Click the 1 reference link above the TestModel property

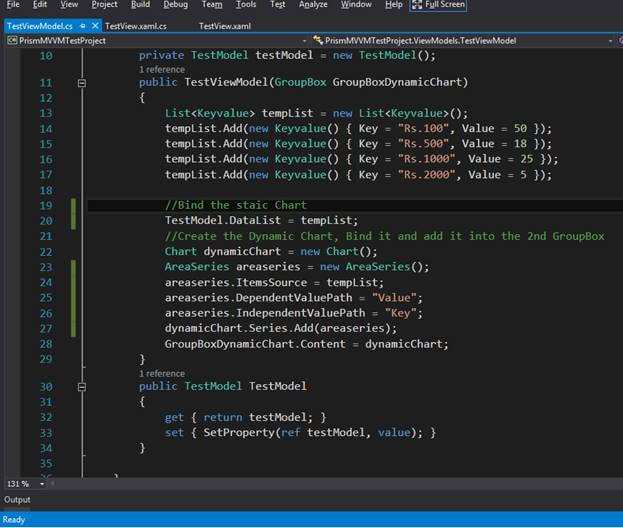pos(162,373)
